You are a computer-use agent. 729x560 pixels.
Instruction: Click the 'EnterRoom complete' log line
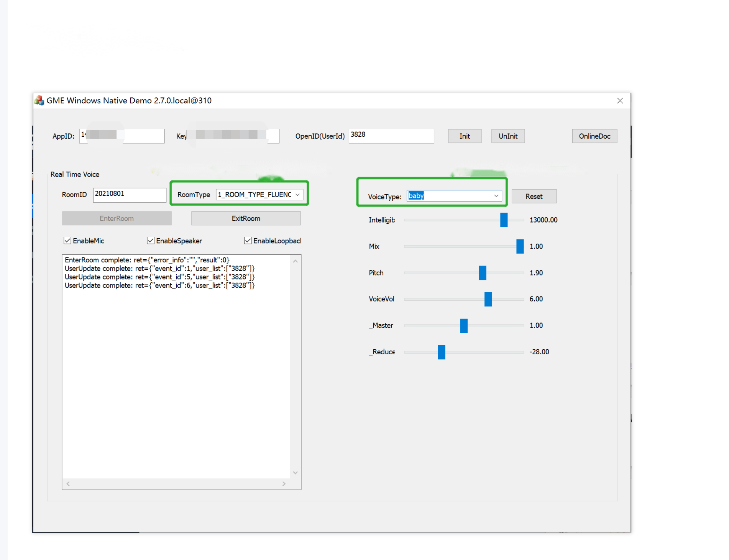point(147,260)
